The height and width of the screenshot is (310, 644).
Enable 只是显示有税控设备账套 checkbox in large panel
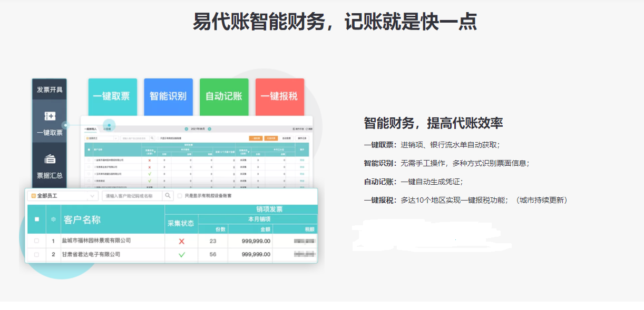coord(180,196)
